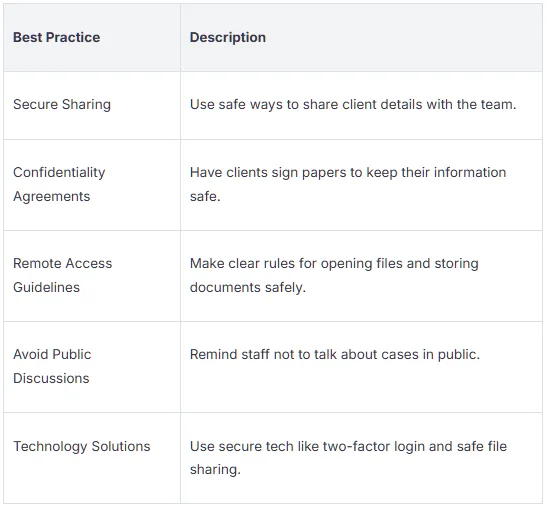
Task: Click the words 'Avoid Public' in the table
Action: (52, 354)
